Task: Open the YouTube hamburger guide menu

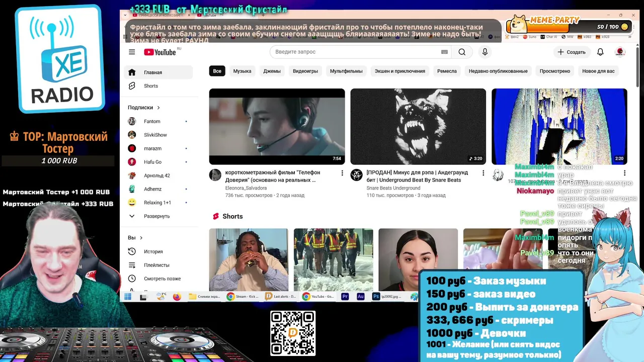Action: tap(132, 52)
